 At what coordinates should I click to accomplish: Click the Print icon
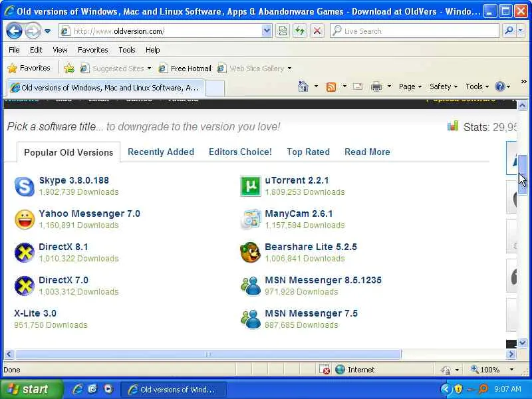(x=376, y=86)
